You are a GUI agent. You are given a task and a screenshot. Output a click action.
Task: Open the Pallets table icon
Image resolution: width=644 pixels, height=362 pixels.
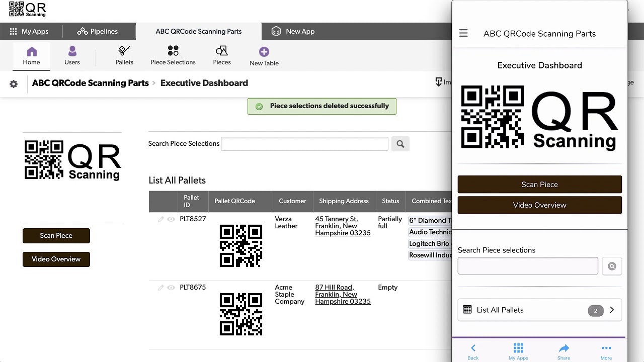(124, 56)
